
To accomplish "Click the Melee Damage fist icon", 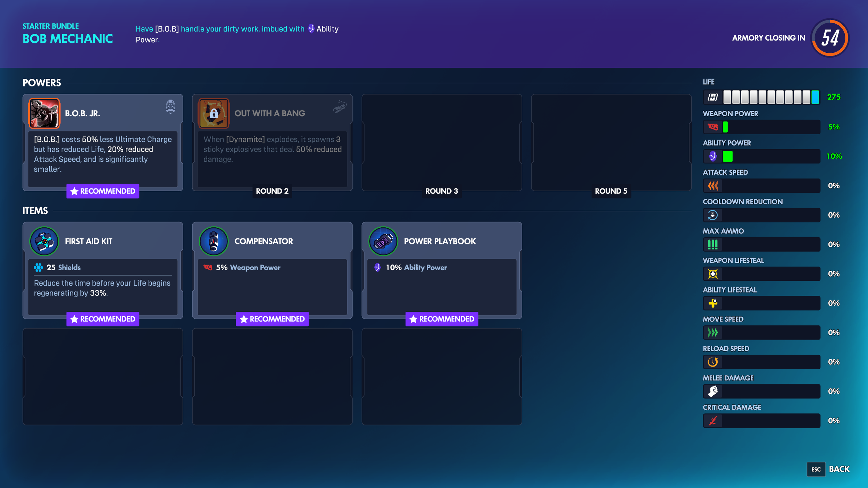I will 712,391.
